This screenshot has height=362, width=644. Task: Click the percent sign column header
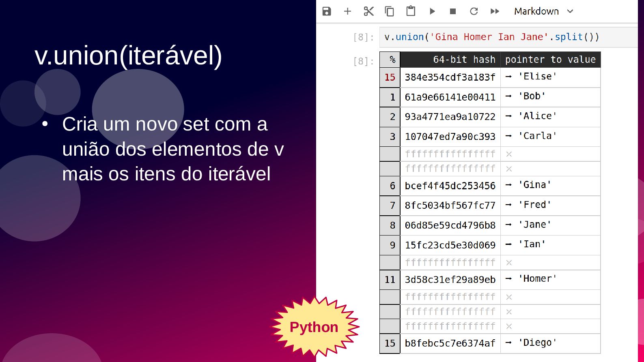390,60
